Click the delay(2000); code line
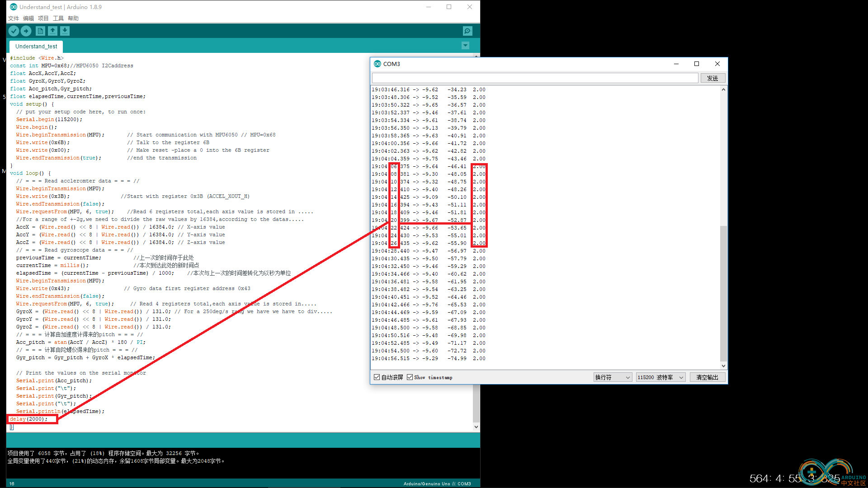868x488 pixels. click(28, 419)
